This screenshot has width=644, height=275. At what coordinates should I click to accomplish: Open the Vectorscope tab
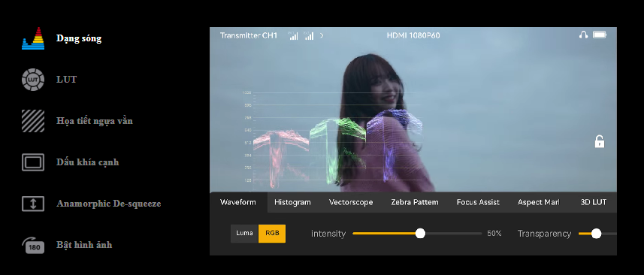click(x=351, y=202)
